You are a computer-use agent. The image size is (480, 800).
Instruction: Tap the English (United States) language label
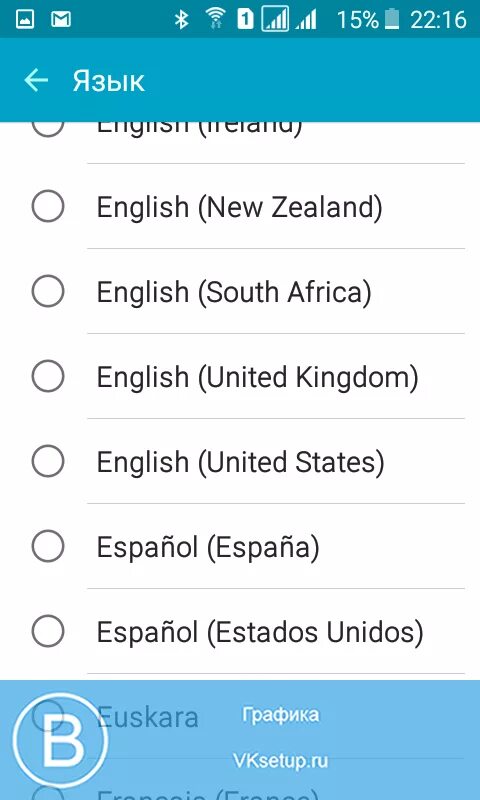click(x=240, y=462)
